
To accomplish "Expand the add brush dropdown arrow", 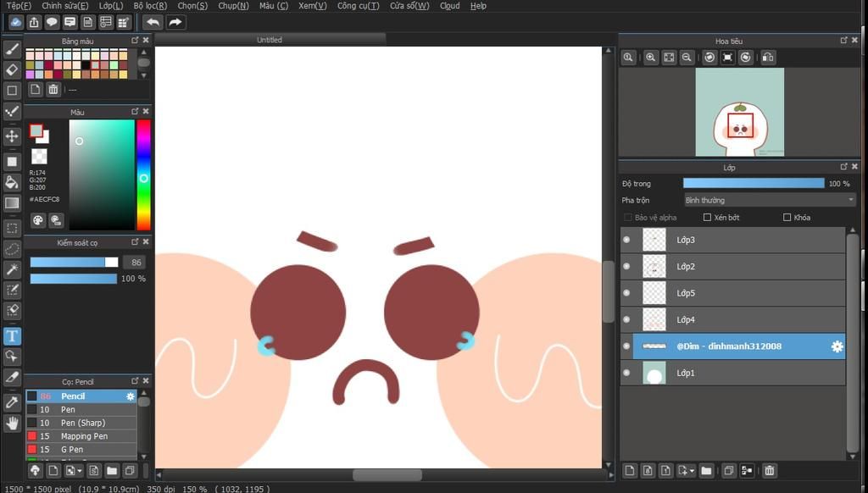I will [79, 471].
